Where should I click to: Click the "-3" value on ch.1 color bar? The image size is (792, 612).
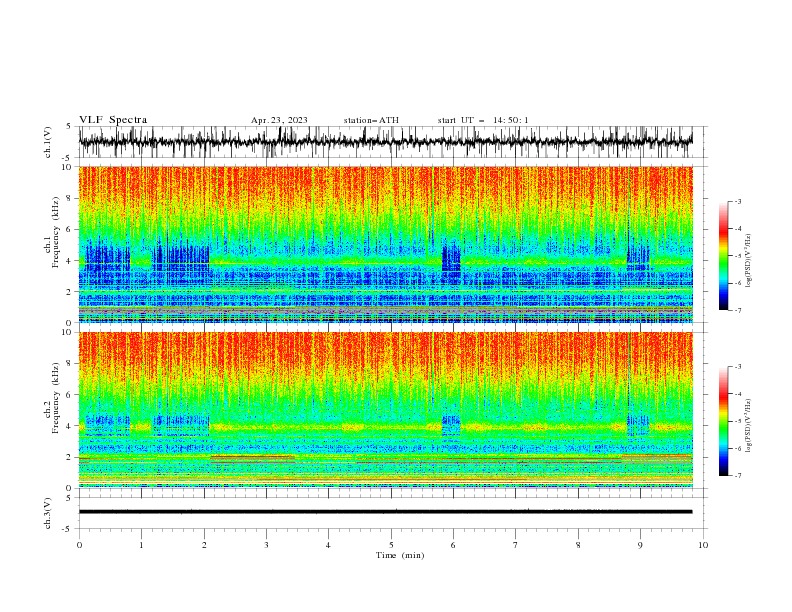click(x=737, y=201)
